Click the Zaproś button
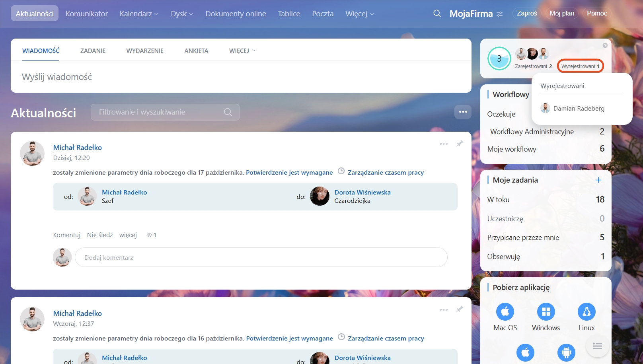This screenshot has width=643, height=364. pos(527,14)
